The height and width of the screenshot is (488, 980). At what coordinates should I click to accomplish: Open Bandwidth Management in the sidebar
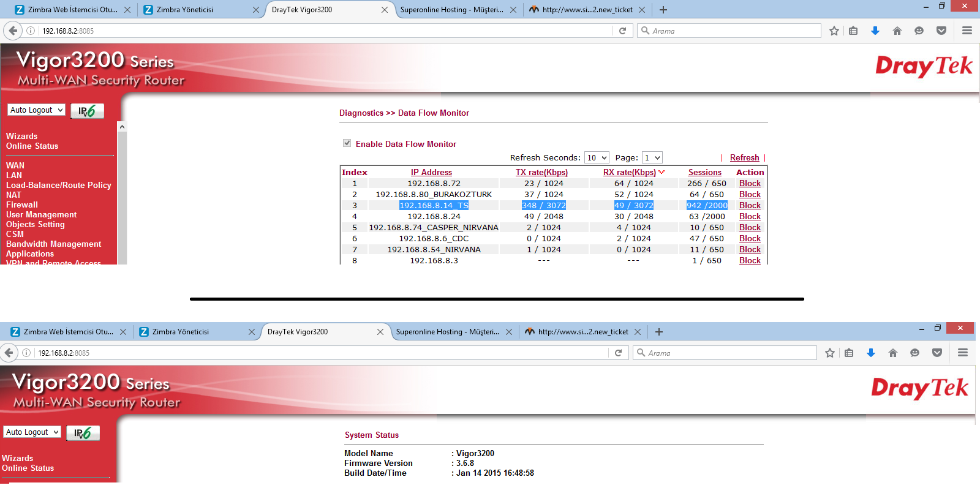coord(53,244)
